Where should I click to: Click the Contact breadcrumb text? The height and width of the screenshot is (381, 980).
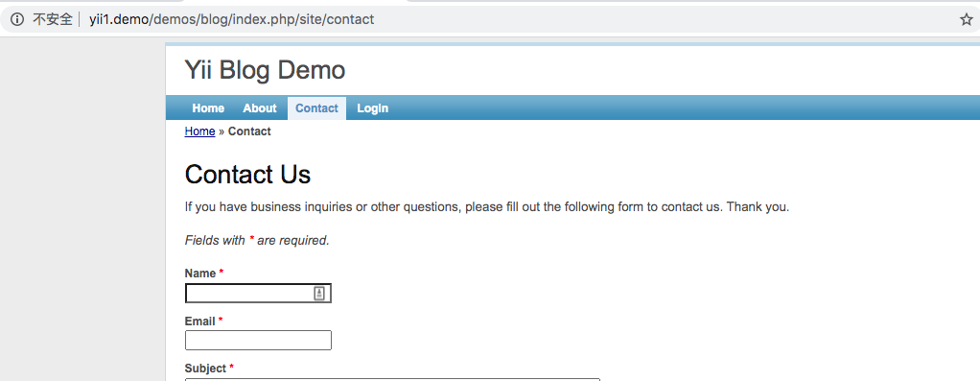[x=249, y=131]
